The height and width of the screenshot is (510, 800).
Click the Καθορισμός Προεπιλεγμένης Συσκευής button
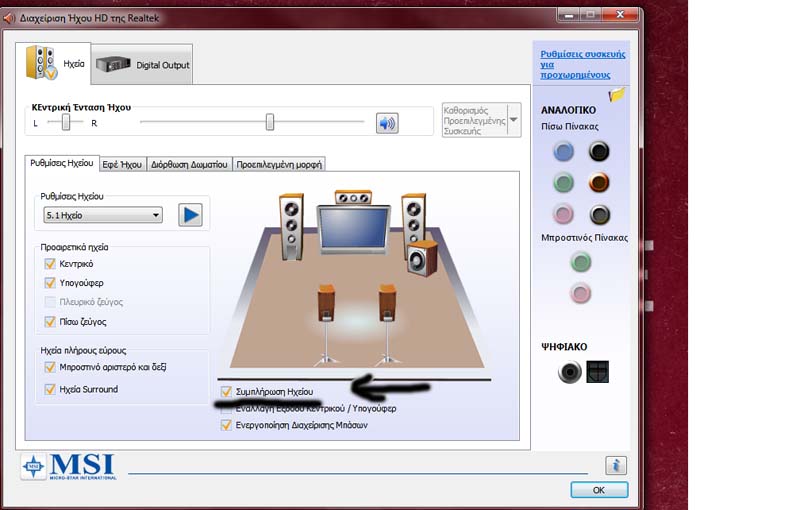474,120
